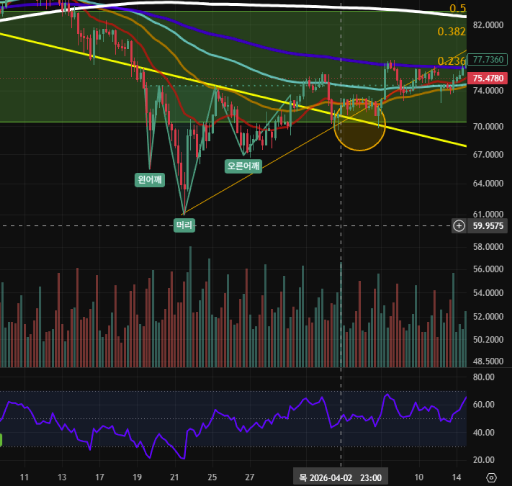Click date 10 on the time axis
The height and width of the screenshot is (486, 512).
(419, 477)
